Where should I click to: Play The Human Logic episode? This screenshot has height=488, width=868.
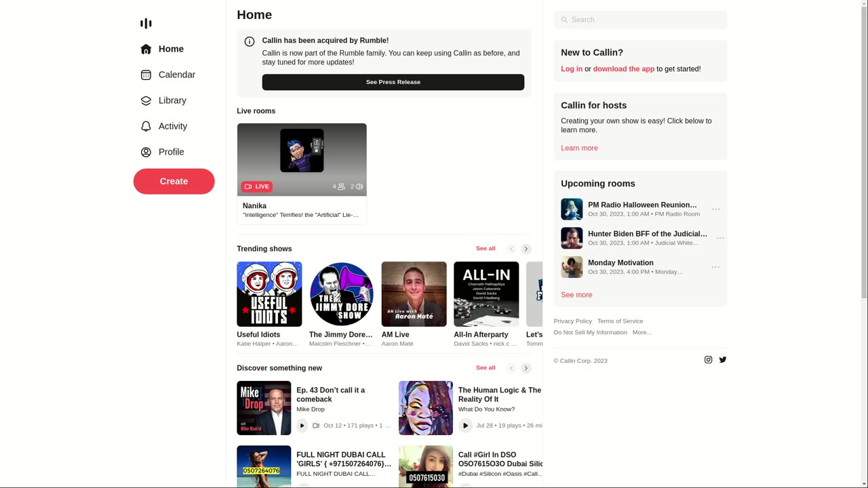pyautogui.click(x=465, y=426)
